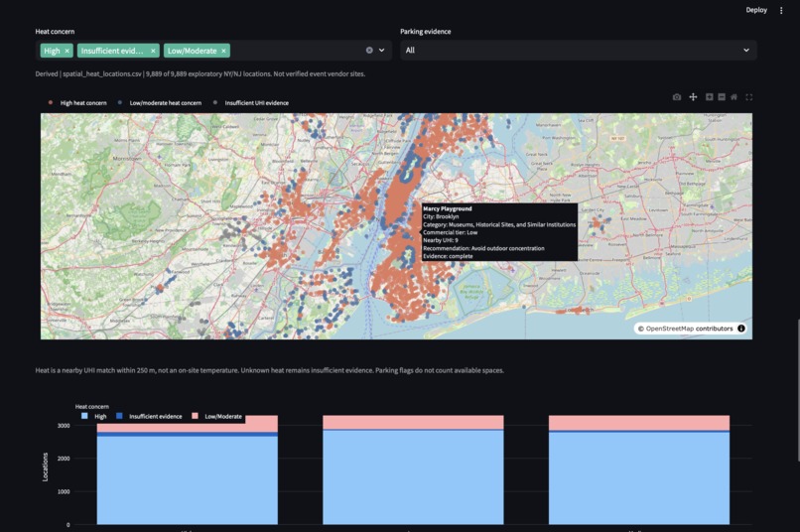Toggle High series in the bar chart legend
The image size is (800, 532).
point(94,416)
